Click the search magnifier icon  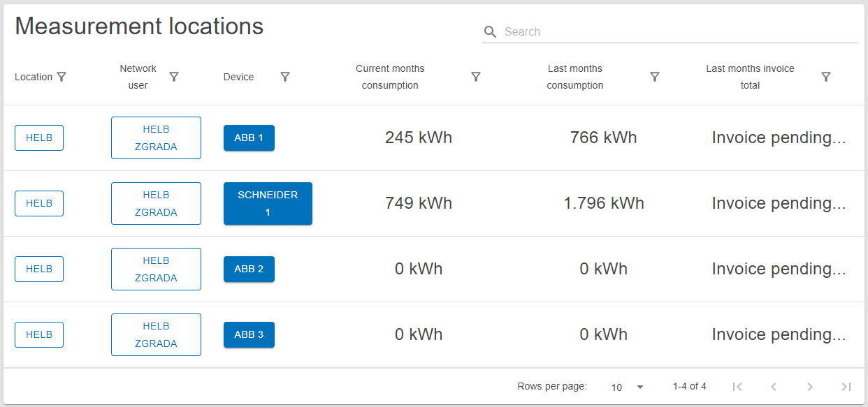coord(491,32)
